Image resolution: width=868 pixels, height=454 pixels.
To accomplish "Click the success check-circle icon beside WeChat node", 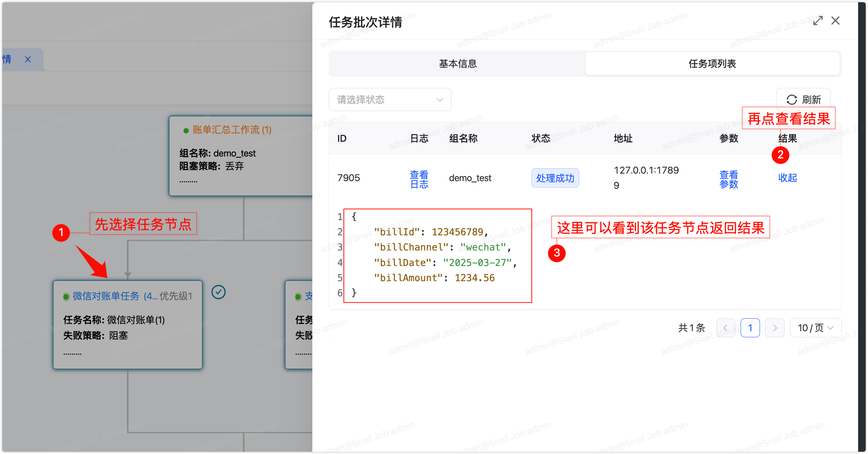I will click(x=218, y=292).
